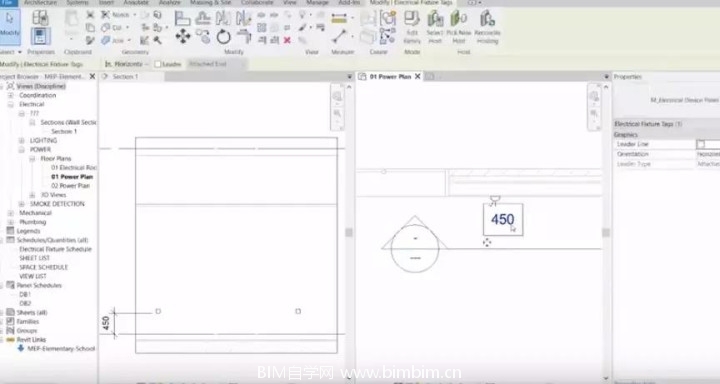Select Section 1 in Project Browser
This screenshot has height=384, width=720.
click(x=64, y=131)
